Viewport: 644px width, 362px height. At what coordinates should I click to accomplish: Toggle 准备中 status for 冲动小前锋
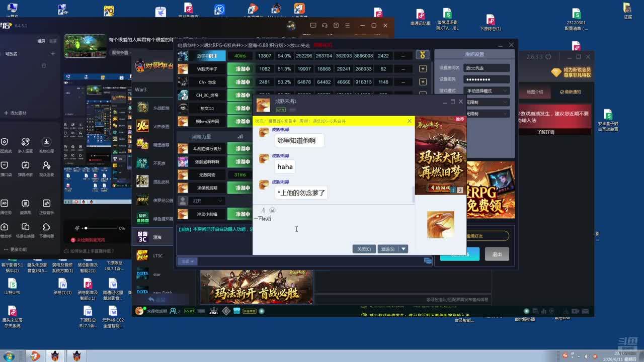click(x=239, y=214)
